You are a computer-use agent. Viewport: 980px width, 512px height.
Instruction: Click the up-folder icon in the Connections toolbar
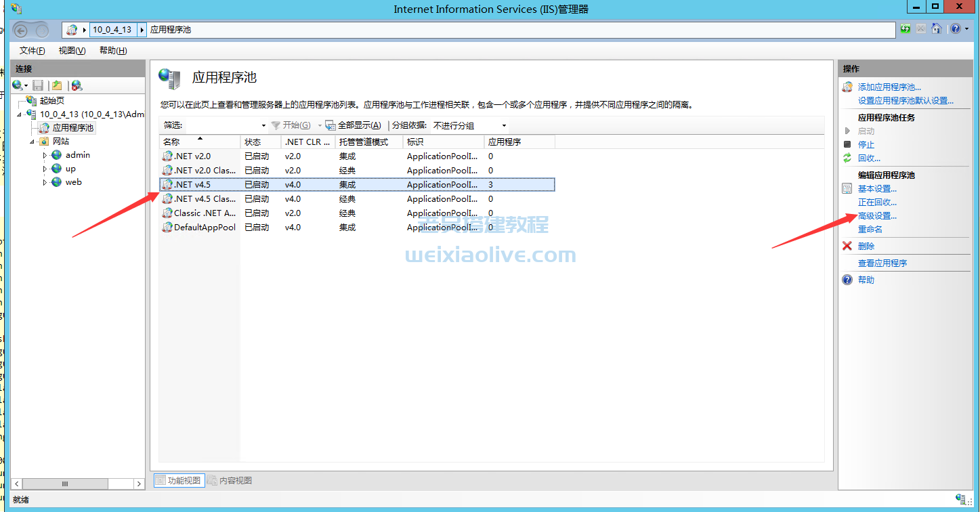pyautogui.click(x=58, y=85)
